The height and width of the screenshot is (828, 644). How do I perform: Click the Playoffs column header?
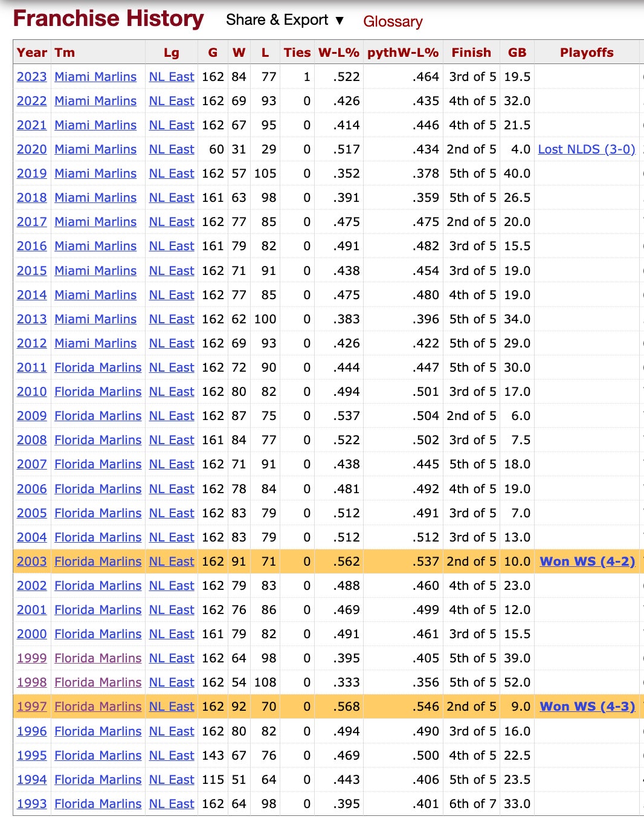586,53
